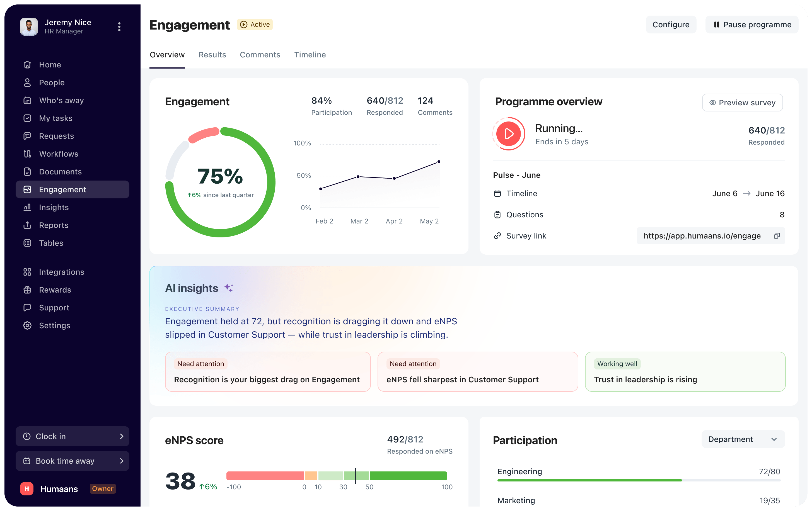Click the eNPS score marker on the scale
The width and height of the screenshot is (812, 511).
pyautogui.click(x=356, y=476)
